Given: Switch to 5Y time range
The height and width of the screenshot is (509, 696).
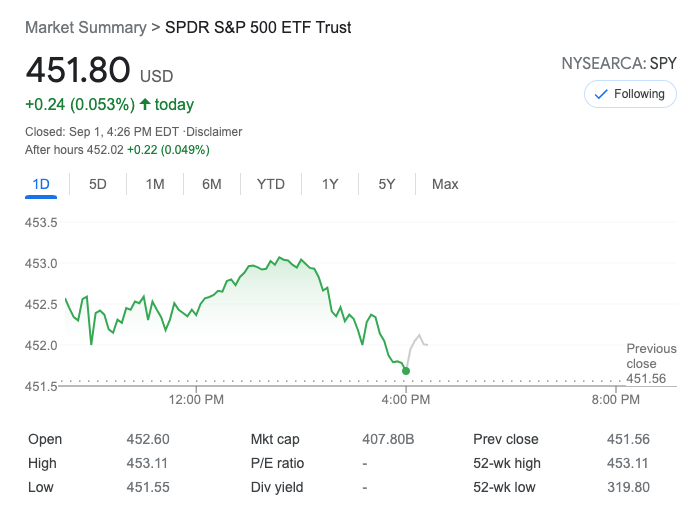Looking at the screenshot, I should tap(387, 184).
